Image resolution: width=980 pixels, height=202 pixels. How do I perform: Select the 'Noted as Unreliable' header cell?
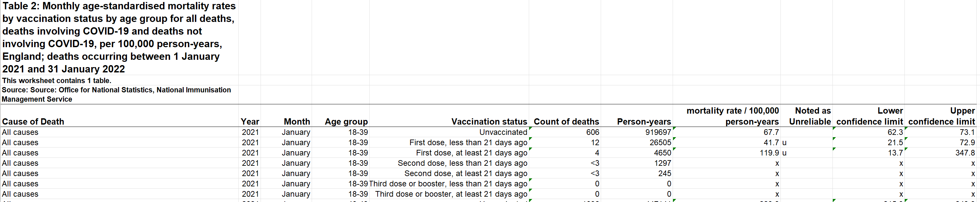(x=810, y=116)
